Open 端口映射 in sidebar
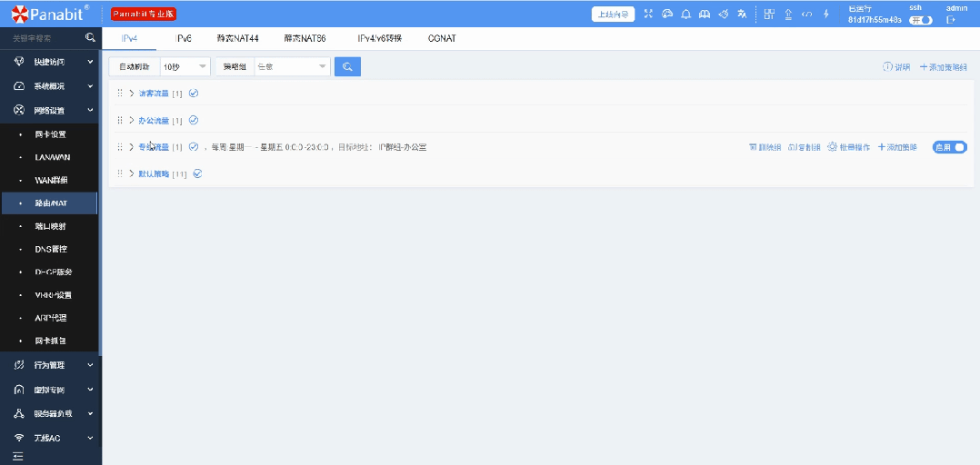The image size is (980, 465). (50, 226)
